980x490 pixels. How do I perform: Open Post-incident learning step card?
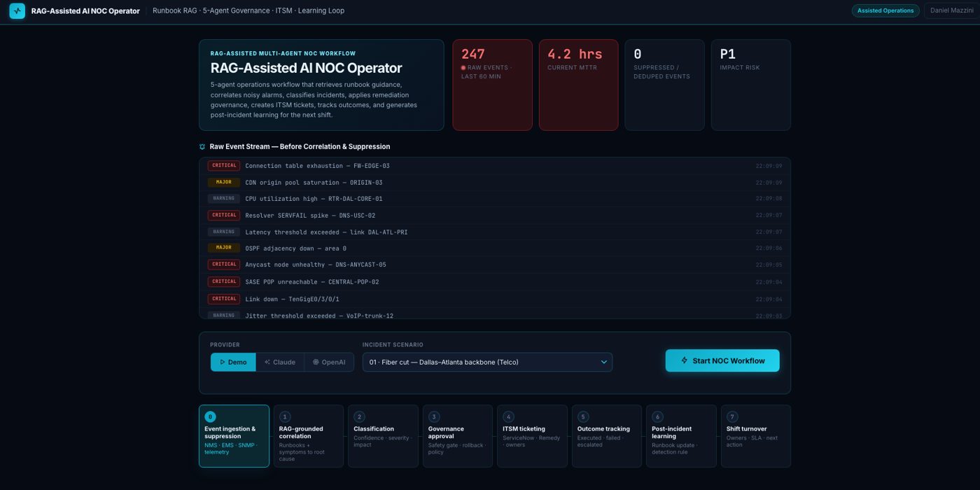[681, 435]
